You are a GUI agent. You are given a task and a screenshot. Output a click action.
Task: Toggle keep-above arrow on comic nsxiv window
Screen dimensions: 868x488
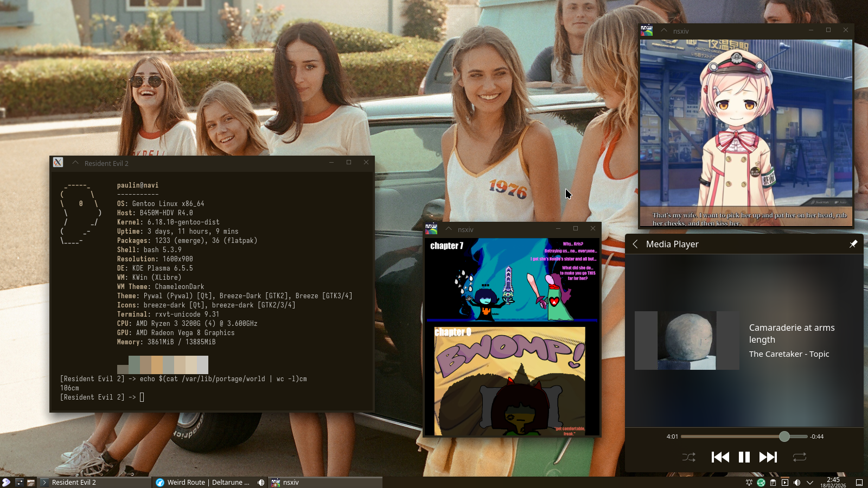coord(449,229)
